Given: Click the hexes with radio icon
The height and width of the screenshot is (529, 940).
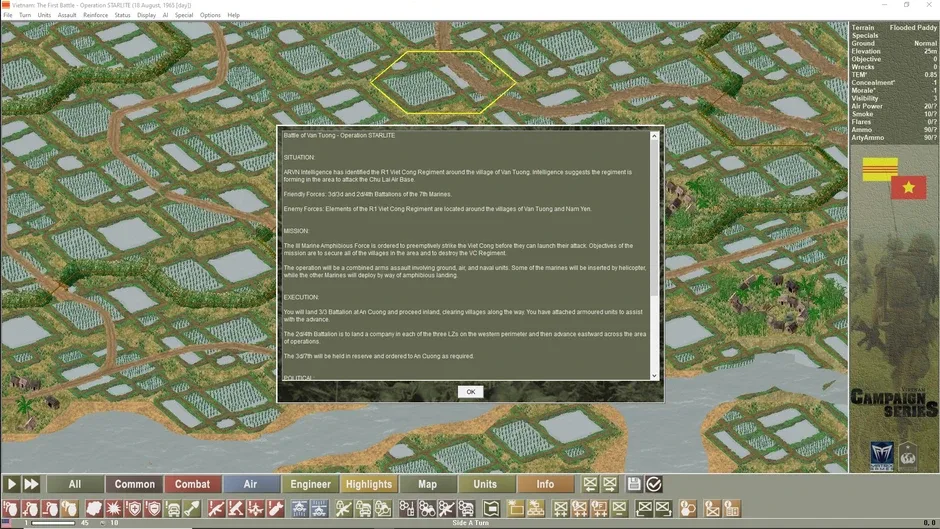Looking at the screenshot, I should [x=407, y=509].
